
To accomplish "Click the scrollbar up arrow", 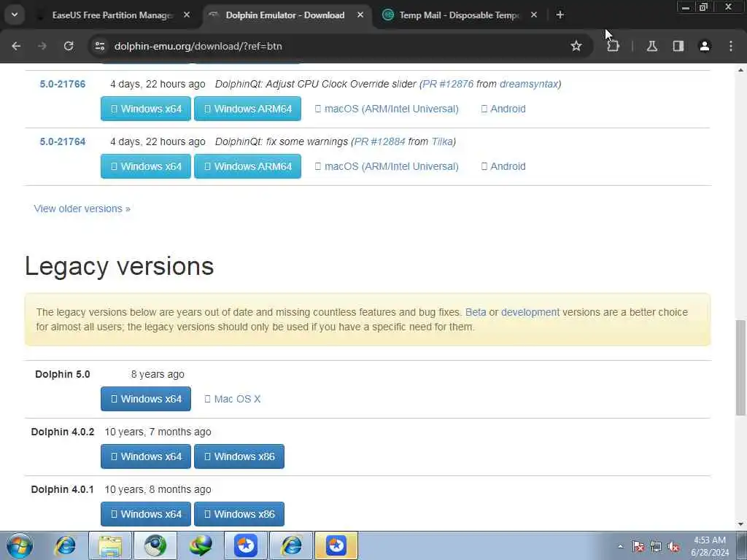I will point(740,70).
